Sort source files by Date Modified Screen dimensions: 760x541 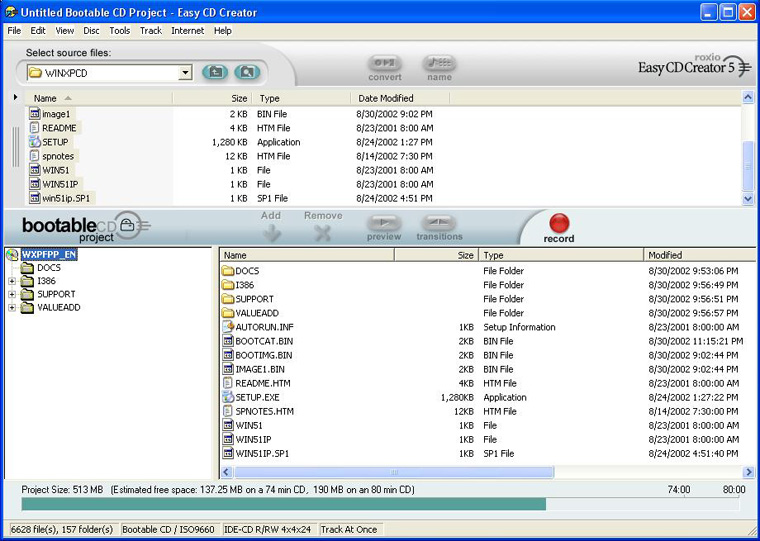[x=400, y=98]
